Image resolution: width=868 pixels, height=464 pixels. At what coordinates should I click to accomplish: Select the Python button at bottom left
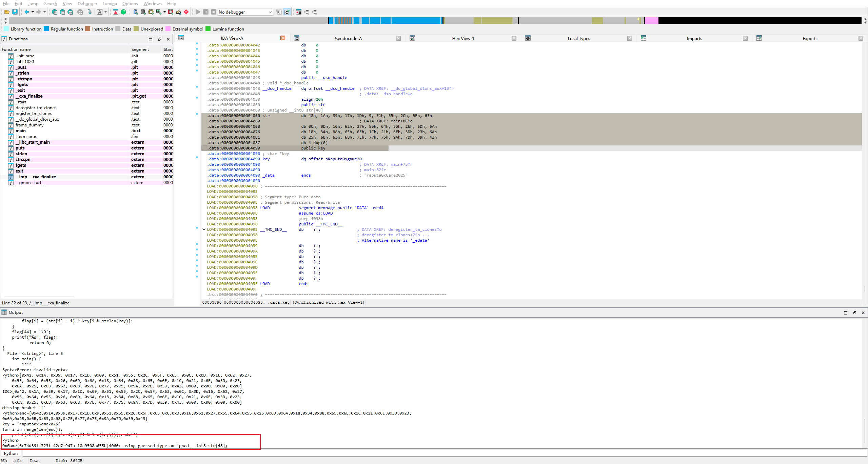[x=11, y=453]
